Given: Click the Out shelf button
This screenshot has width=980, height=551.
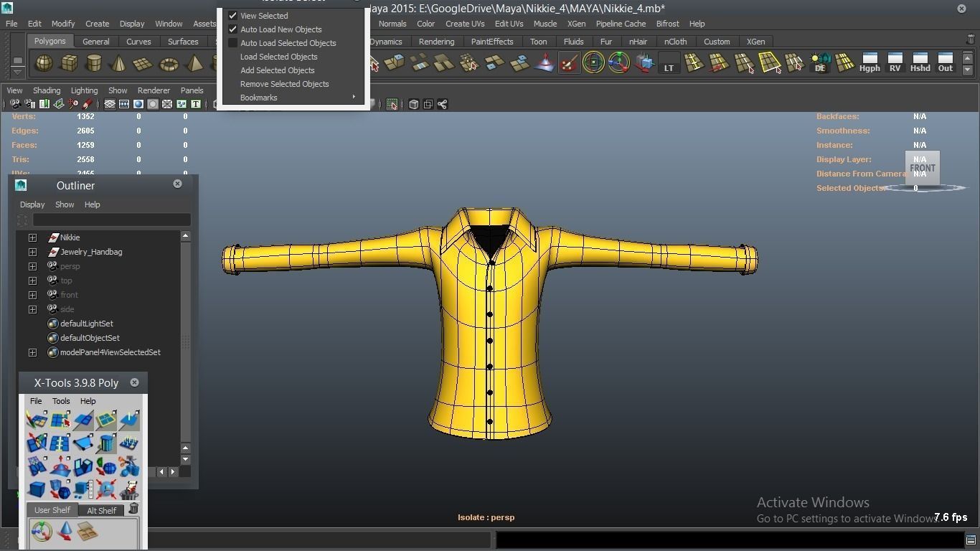Looking at the screenshot, I should pyautogui.click(x=946, y=63).
